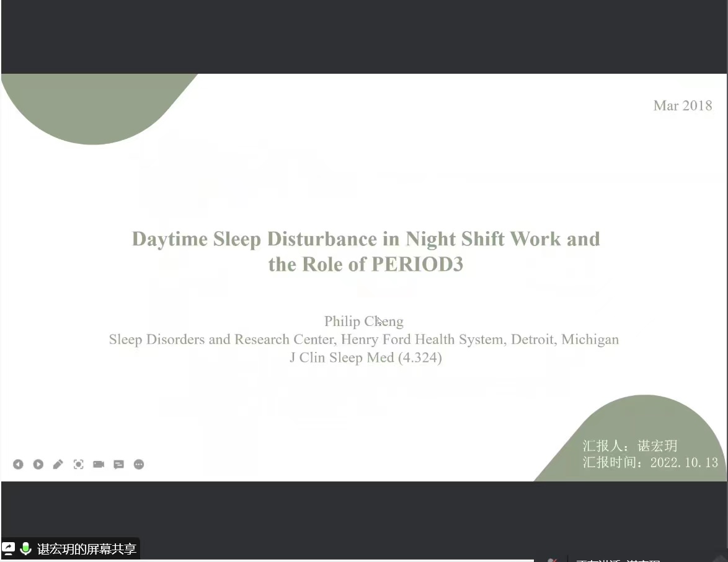Click the green microphone icon
The width and height of the screenshot is (728, 562).
coord(26,548)
